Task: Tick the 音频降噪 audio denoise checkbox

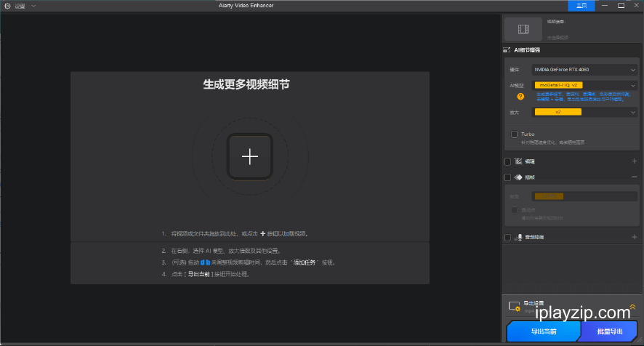Action: [x=507, y=238]
